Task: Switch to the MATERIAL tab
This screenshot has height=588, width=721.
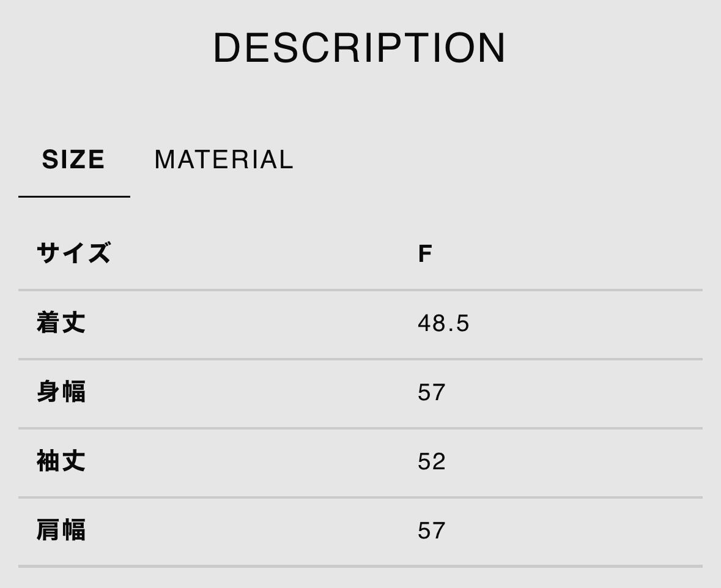Action: (x=224, y=160)
